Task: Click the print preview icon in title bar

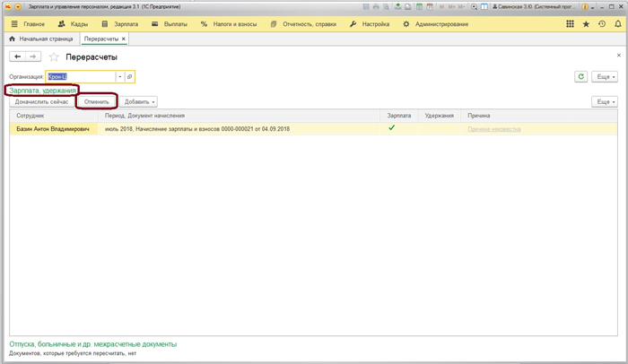Action: (x=386, y=7)
